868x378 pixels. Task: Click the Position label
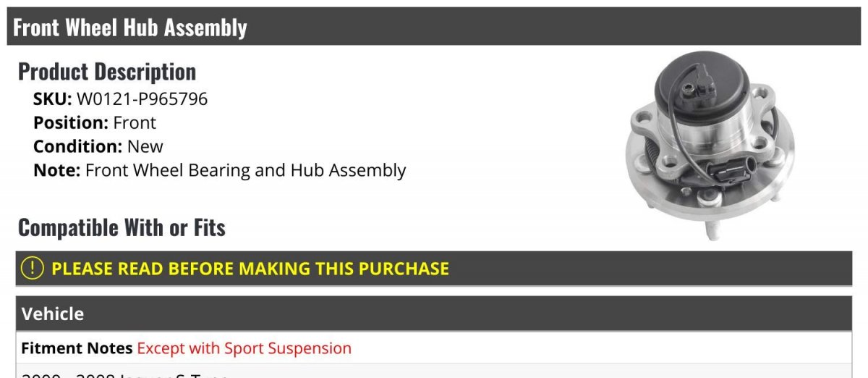(71, 123)
